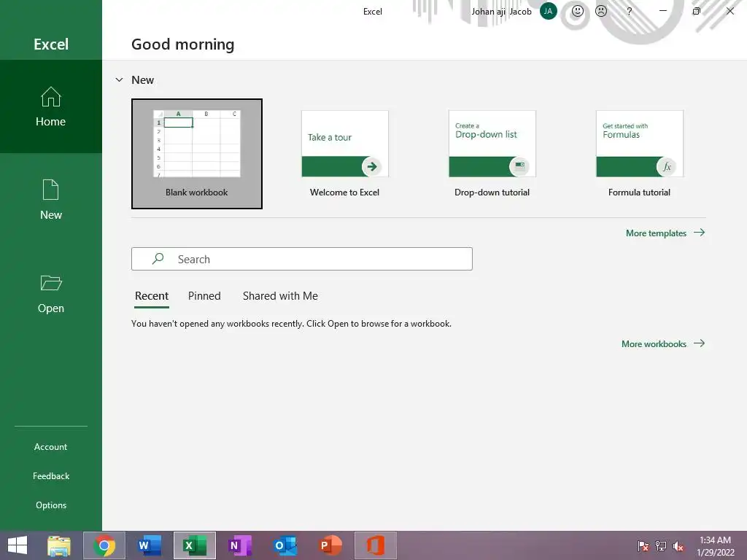Viewport: 747px width, 560px height.
Task: Switch to the Shared with Me tab
Action: (280, 296)
